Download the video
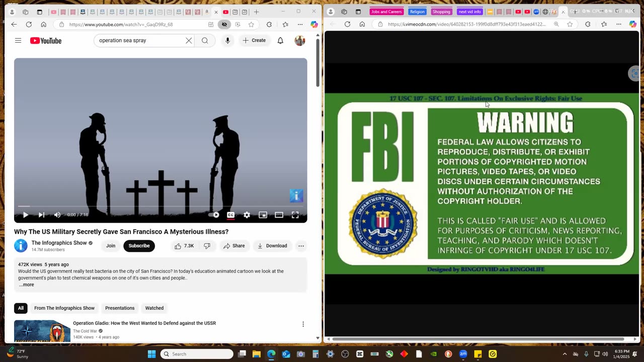This screenshot has width=644, height=362. 272,246
